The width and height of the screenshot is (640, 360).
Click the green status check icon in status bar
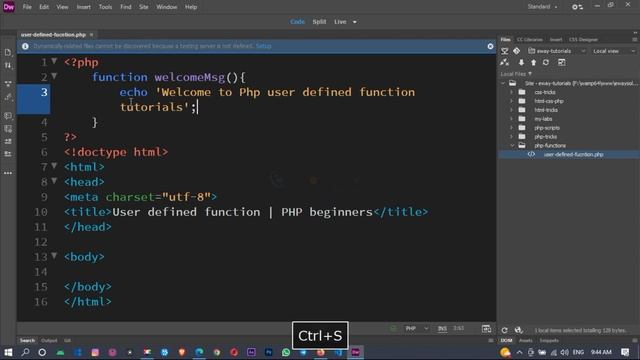(x=393, y=329)
